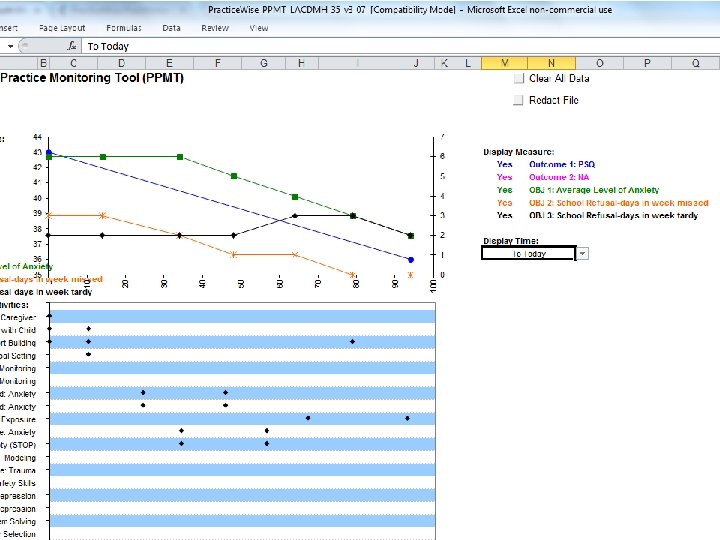
Task: Open the View ribbon tab
Action: (259, 28)
